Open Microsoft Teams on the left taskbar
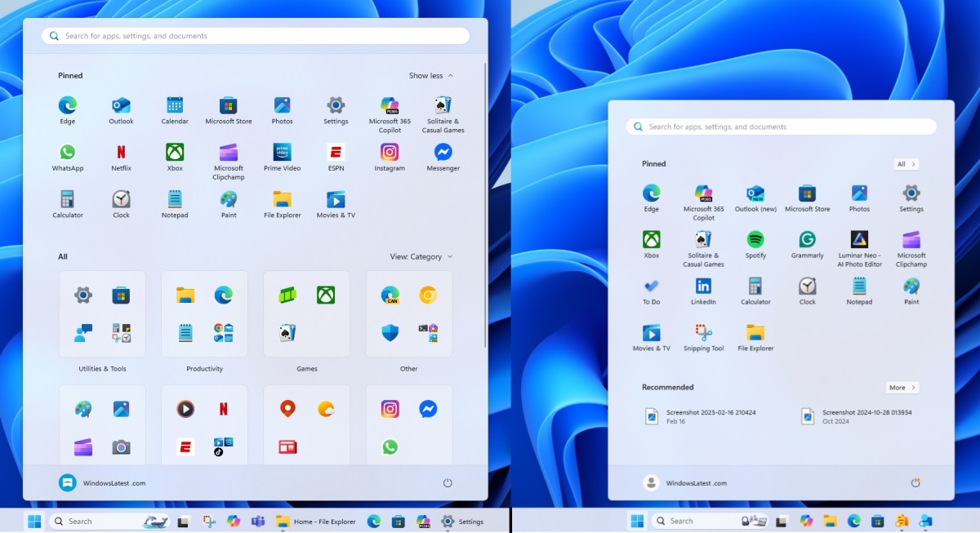Image resolution: width=980 pixels, height=533 pixels. (258, 521)
